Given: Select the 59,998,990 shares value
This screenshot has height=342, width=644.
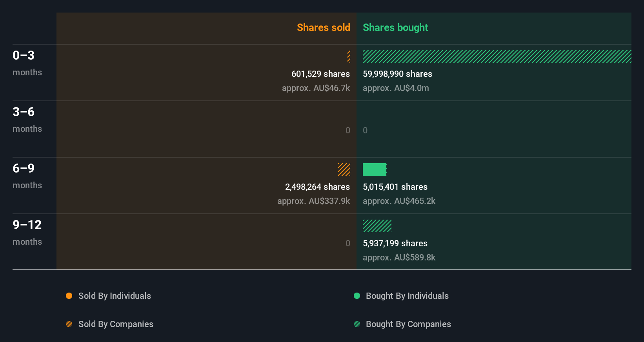Looking at the screenshot, I should (x=397, y=74).
